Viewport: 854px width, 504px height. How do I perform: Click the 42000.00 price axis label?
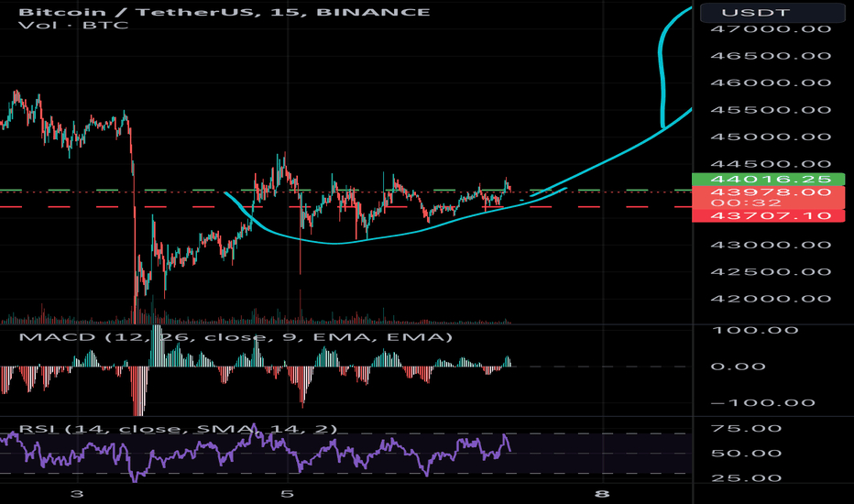[770, 299]
